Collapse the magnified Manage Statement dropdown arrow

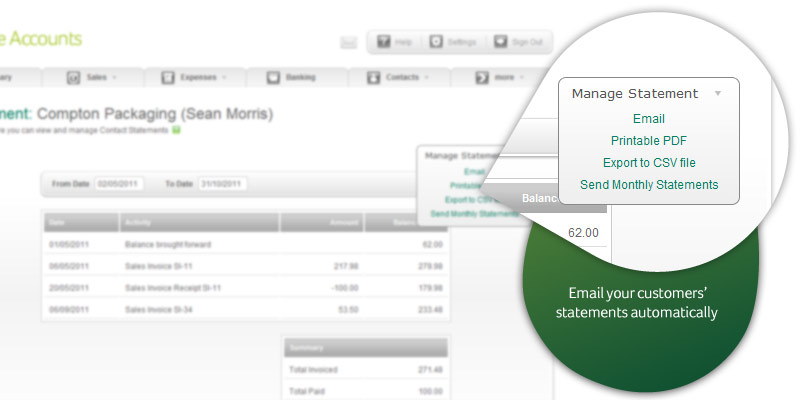coord(718,94)
